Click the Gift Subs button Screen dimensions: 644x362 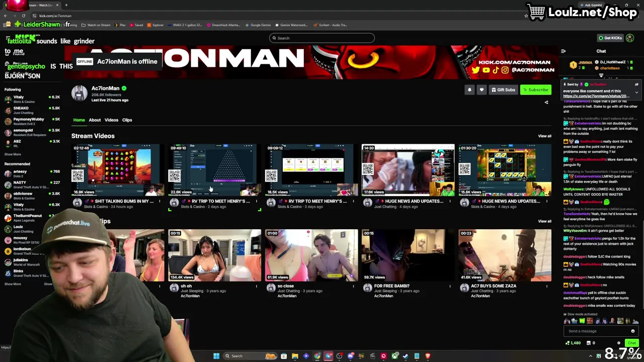[x=503, y=90]
